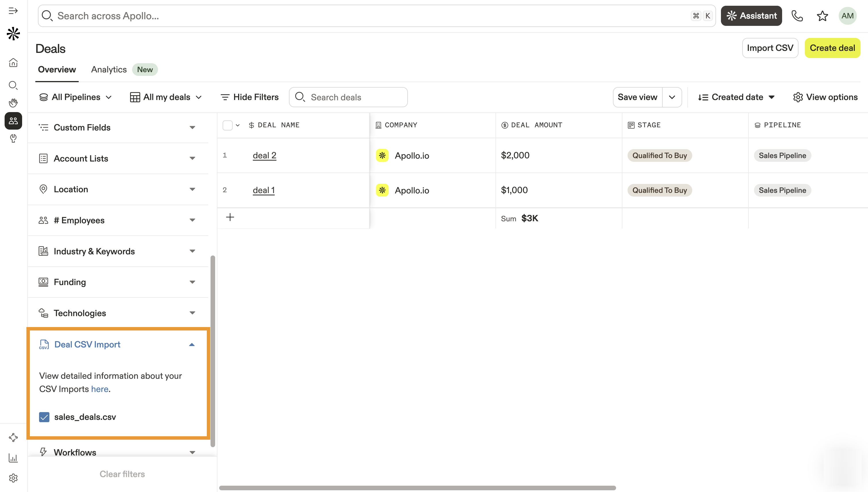Click the star favorites icon
Screen dimensions: 868x492
point(822,16)
